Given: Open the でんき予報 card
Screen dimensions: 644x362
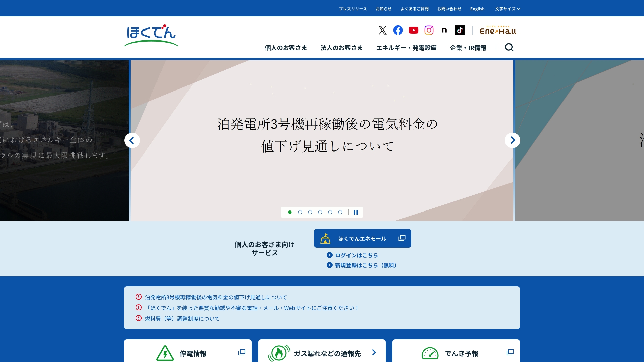Looking at the screenshot, I should (x=456, y=351).
